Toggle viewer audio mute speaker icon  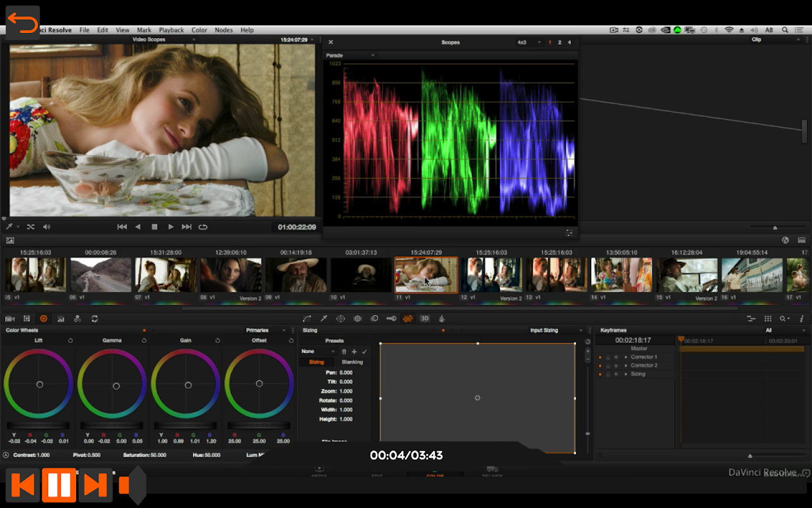point(46,227)
